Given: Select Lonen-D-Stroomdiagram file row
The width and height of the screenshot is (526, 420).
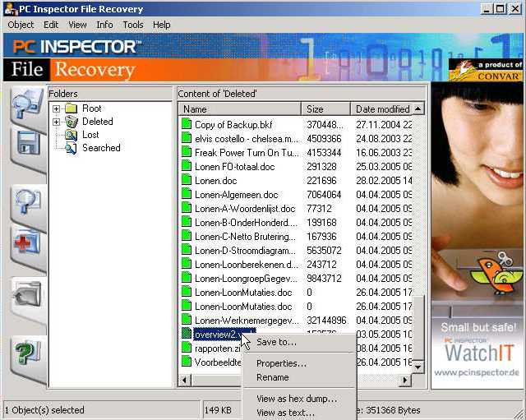Looking at the screenshot, I should pyautogui.click(x=297, y=250).
